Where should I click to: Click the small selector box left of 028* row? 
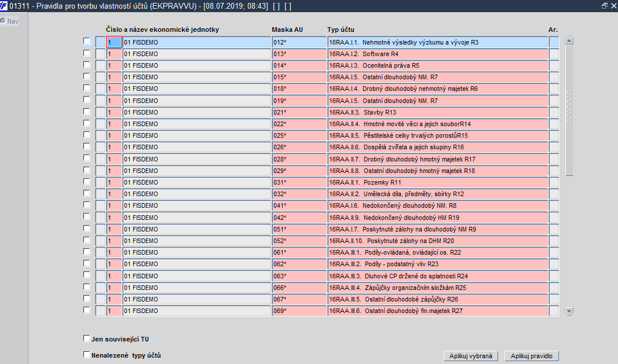point(100,159)
